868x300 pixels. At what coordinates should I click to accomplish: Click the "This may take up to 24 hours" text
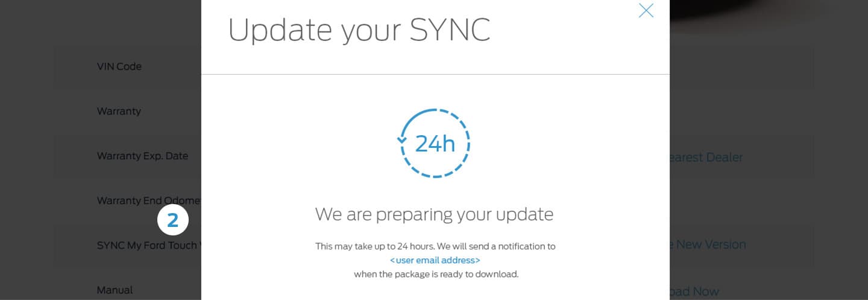pyautogui.click(x=435, y=246)
